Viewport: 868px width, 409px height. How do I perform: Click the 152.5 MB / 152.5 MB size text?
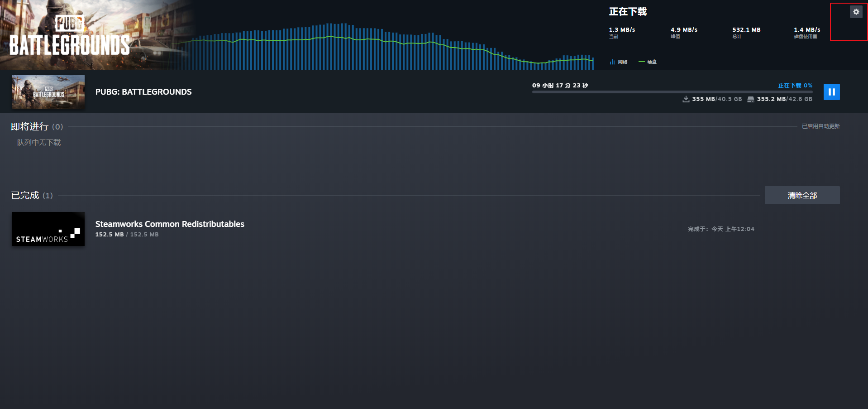click(127, 235)
